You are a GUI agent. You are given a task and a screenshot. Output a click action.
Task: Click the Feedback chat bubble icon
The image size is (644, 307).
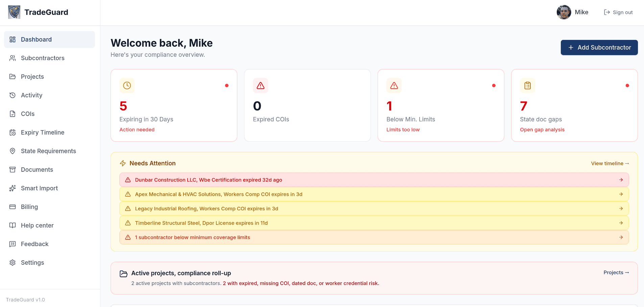(13, 244)
